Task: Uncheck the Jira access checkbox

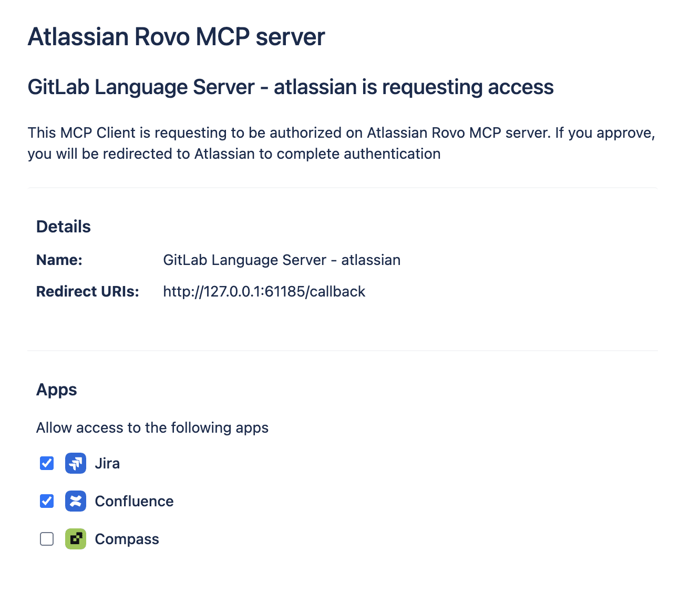Action: pyautogui.click(x=46, y=463)
